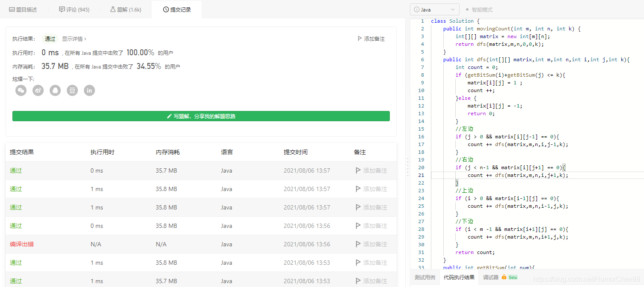Click flag icon in 13:57 0 ms row
The image size is (644, 287).
coord(359,170)
